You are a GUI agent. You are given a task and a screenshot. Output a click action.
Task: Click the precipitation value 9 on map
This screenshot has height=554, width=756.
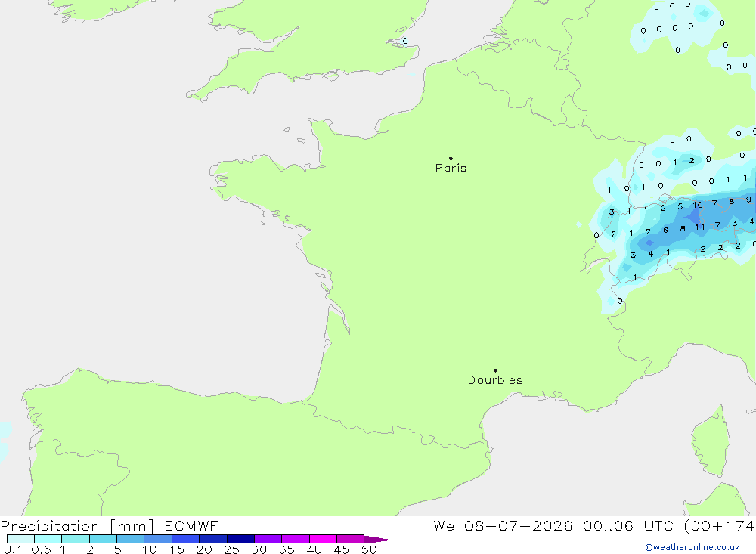coord(748,199)
